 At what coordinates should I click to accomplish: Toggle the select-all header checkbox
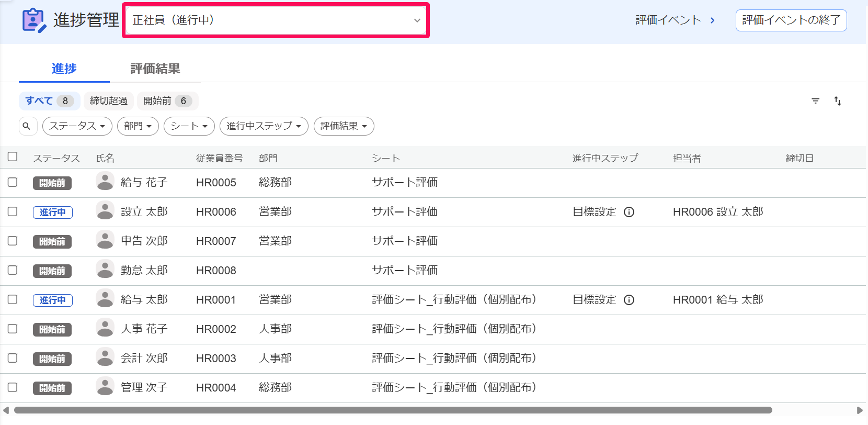[13, 156]
